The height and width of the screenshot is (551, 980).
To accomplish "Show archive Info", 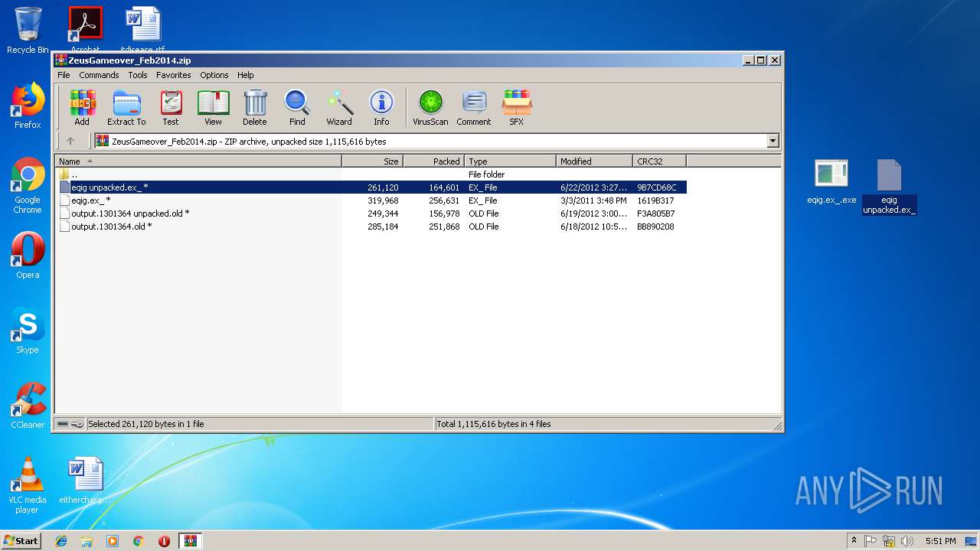I will coord(381,107).
